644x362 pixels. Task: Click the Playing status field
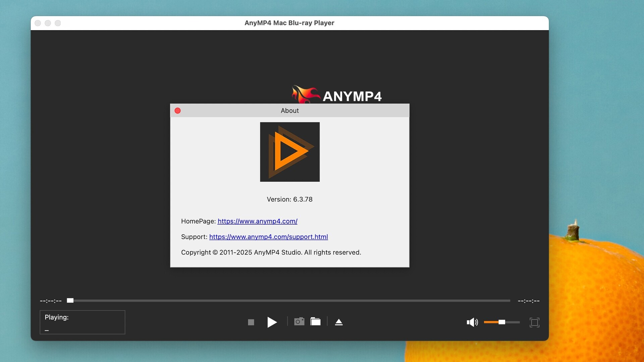82,322
